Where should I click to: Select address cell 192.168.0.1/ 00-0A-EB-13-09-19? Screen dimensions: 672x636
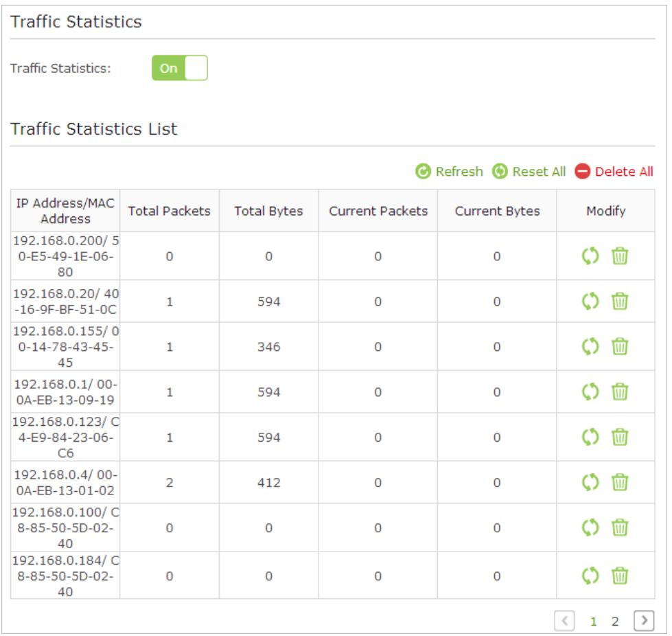click(65, 391)
